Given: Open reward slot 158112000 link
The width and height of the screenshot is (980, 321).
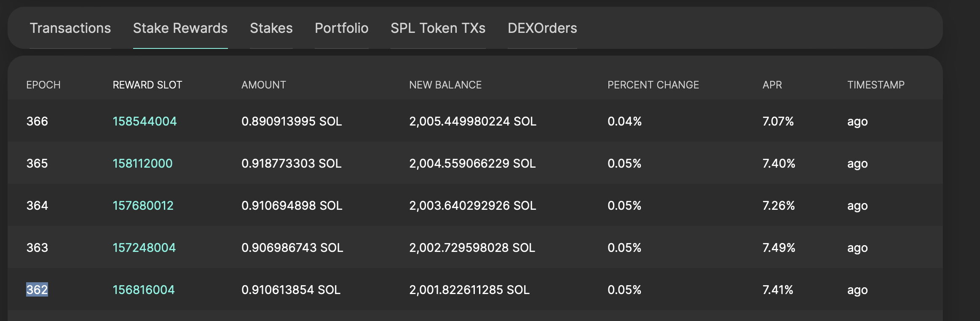Looking at the screenshot, I should point(142,163).
